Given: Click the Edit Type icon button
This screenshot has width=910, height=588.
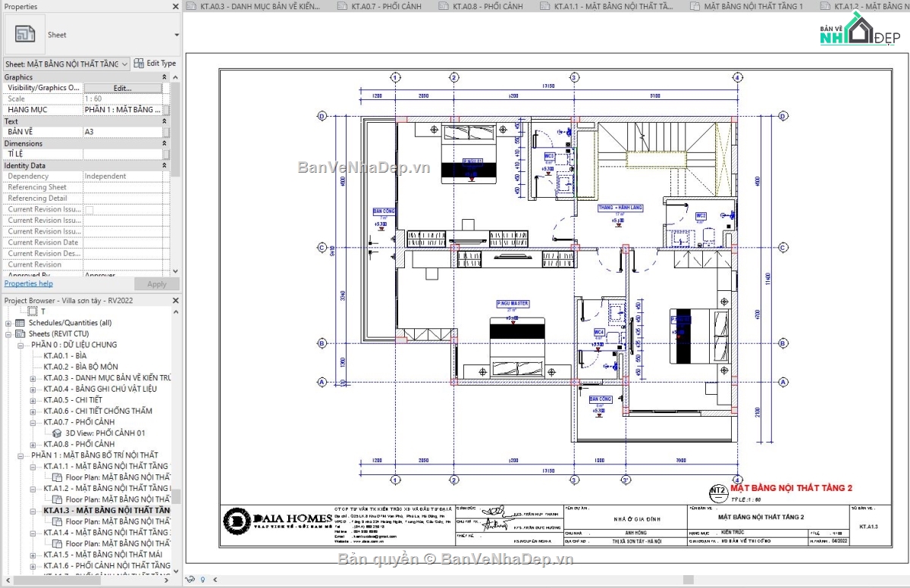Looking at the screenshot, I should 139,64.
